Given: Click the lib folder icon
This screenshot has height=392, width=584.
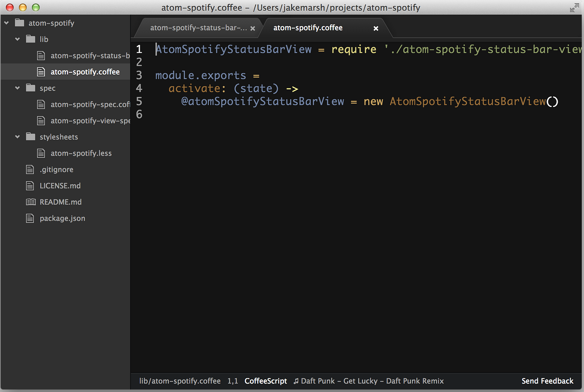Looking at the screenshot, I should point(31,39).
